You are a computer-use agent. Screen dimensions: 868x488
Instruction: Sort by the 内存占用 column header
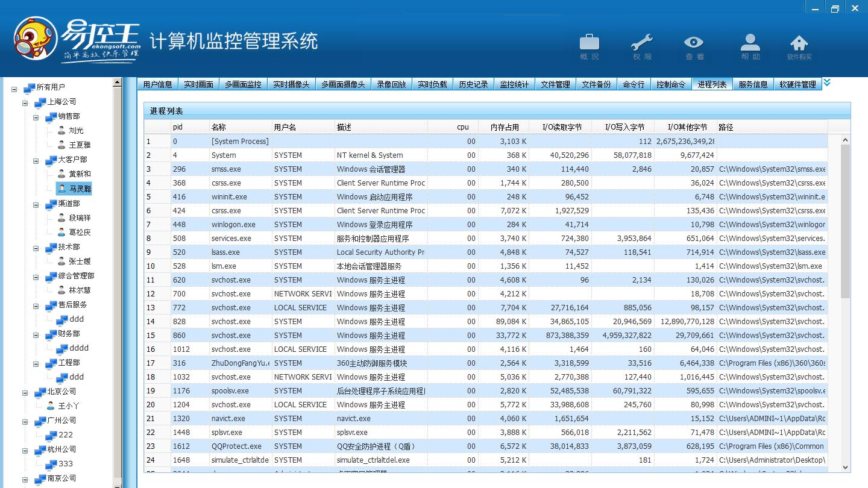coord(503,127)
